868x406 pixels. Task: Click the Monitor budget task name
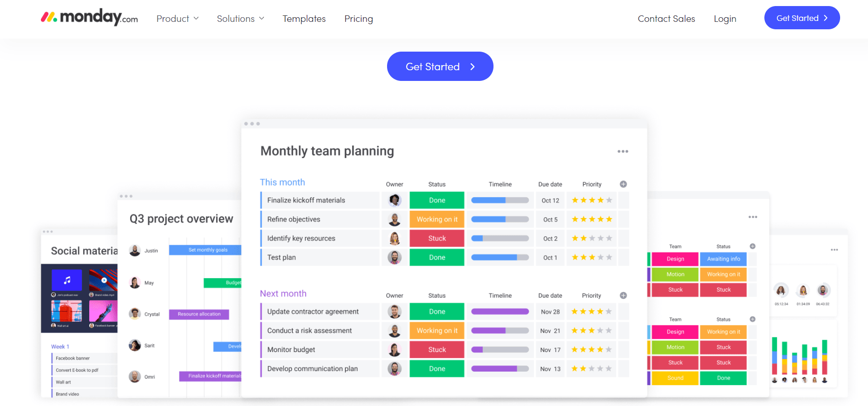coord(291,350)
